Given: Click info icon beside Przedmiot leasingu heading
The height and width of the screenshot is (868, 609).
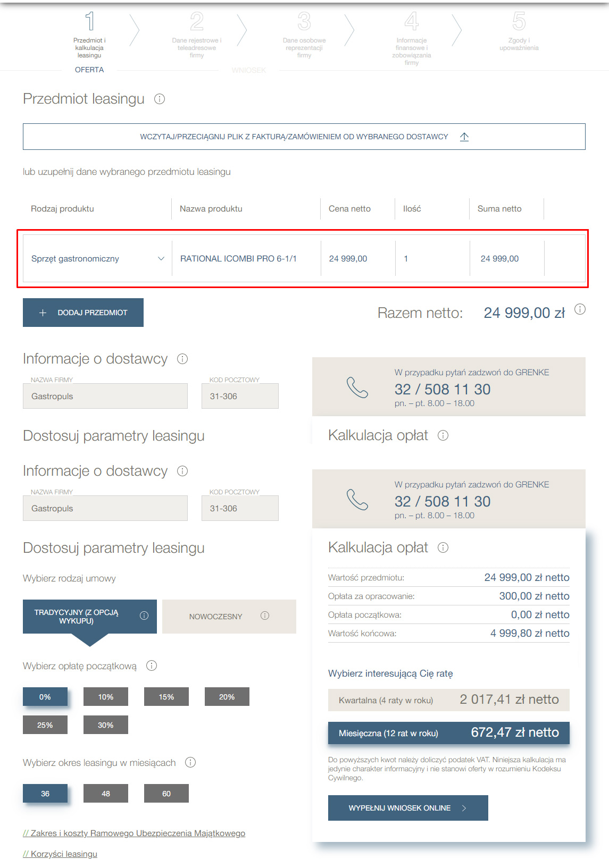Looking at the screenshot, I should [x=160, y=99].
